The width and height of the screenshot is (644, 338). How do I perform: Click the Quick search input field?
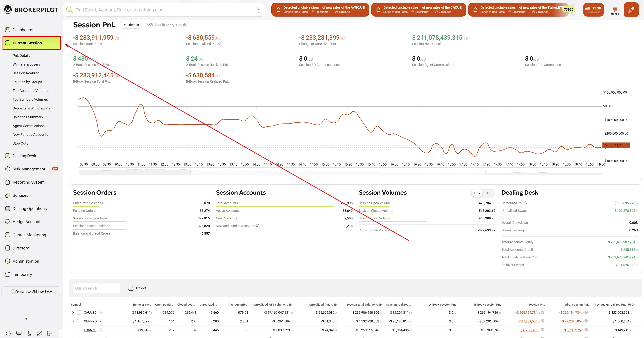[96, 288]
